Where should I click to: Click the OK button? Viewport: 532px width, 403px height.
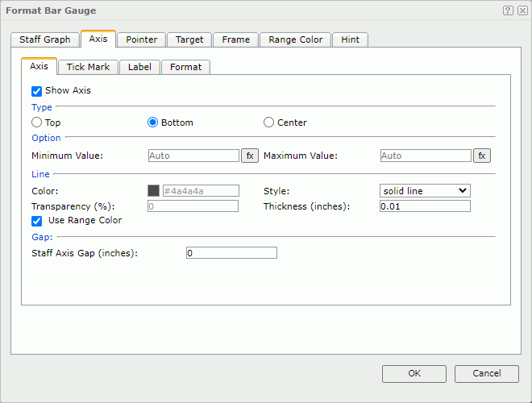pyautogui.click(x=414, y=373)
